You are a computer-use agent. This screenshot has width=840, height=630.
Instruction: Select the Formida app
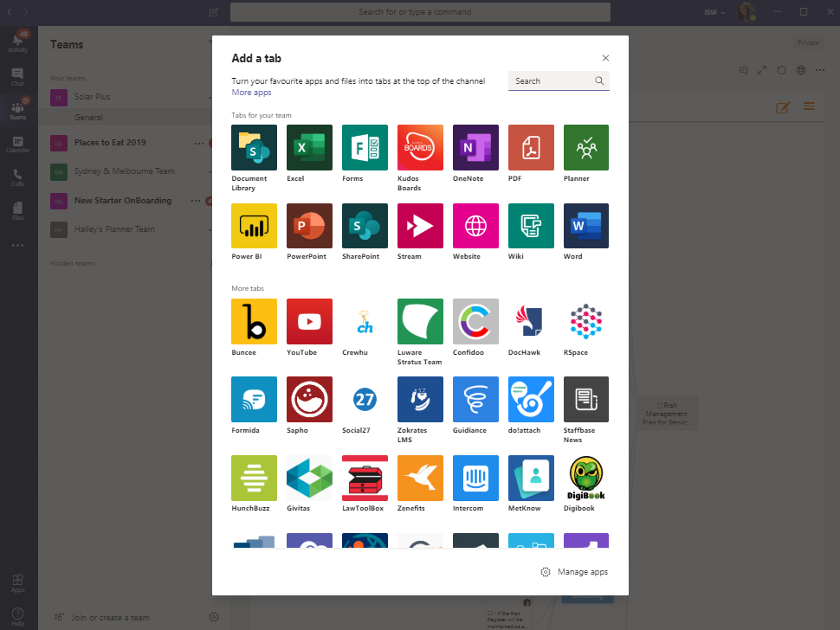click(x=254, y=399)
